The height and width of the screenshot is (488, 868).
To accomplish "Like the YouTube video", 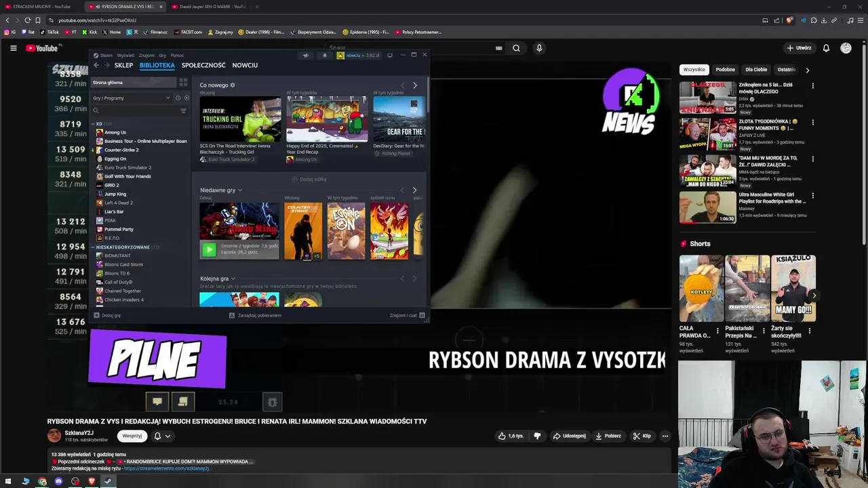I will 511,436.
